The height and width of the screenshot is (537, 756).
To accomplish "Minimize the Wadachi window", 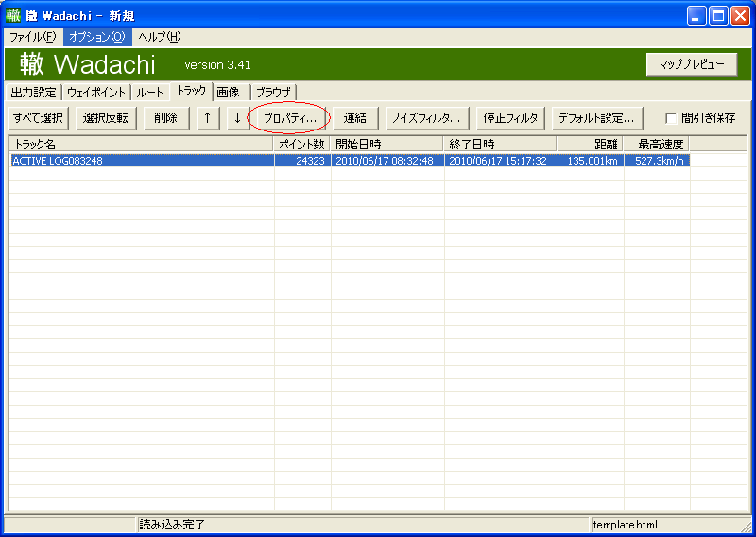I will 696,16.
